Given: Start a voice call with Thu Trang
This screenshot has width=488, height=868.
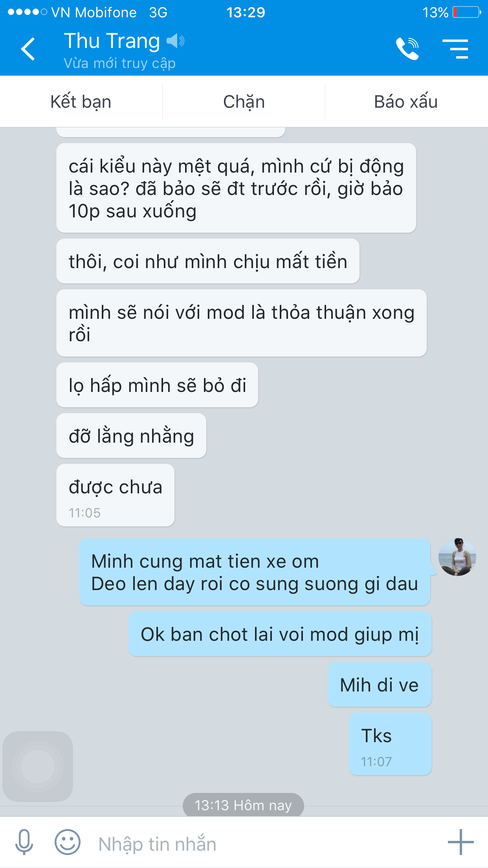Looking at the screenshot, I should click(407, 49).
